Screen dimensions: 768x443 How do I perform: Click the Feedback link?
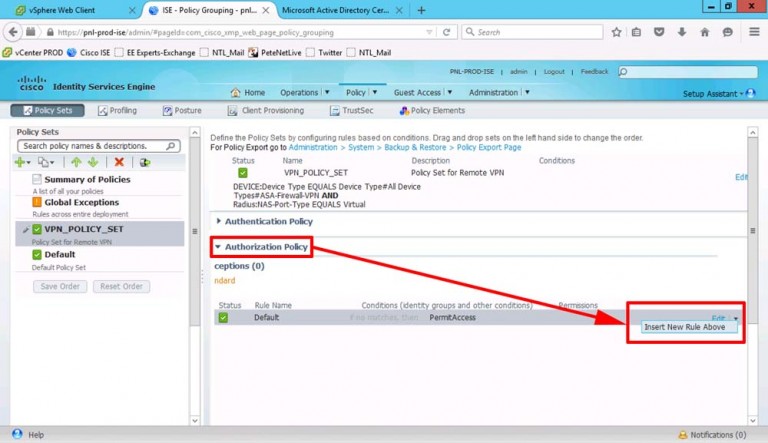point(594,72)
